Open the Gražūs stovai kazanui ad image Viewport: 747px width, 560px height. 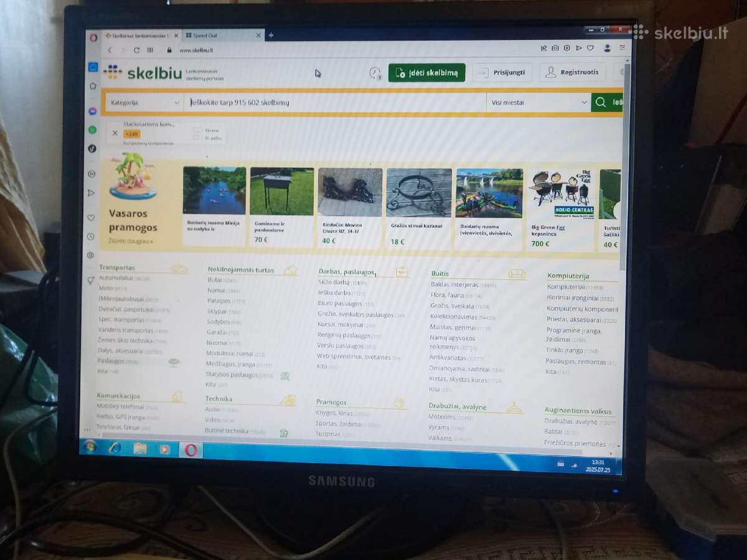[419, 193]
